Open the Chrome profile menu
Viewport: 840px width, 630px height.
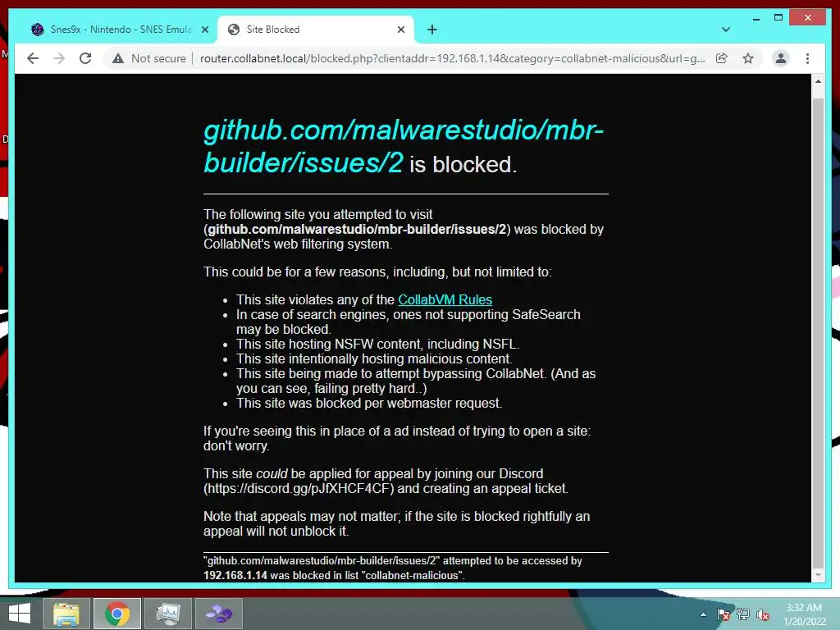[781, 58]
